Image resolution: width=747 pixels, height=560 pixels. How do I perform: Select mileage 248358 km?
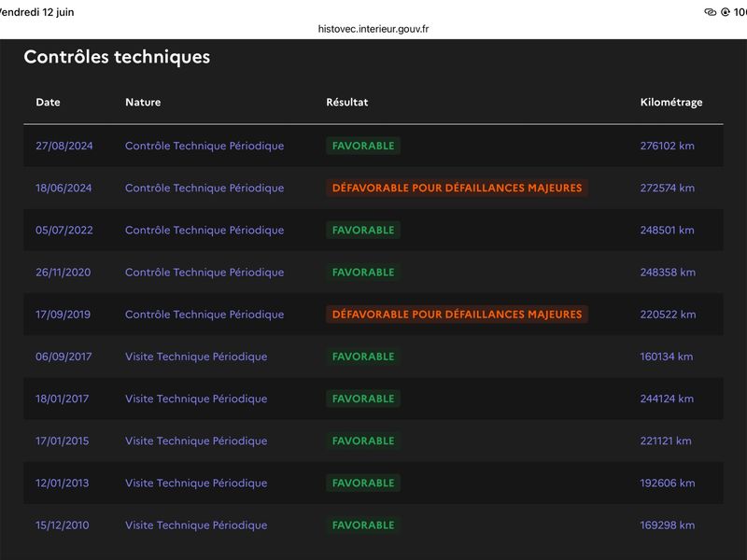pos(668,272)
